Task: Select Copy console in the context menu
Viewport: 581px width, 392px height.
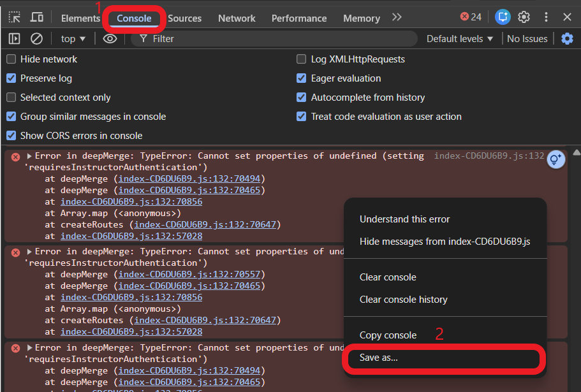Action: 445,335
